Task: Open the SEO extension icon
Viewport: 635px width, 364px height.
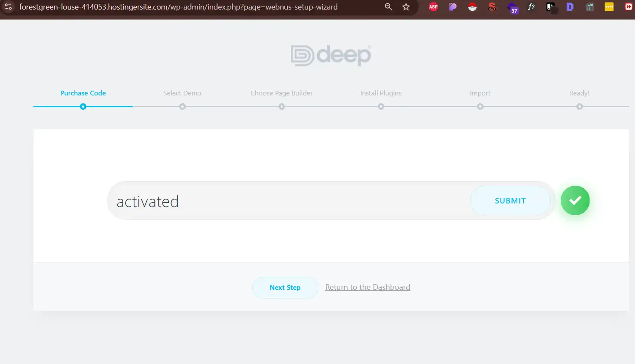Action: tap(492, 7)
